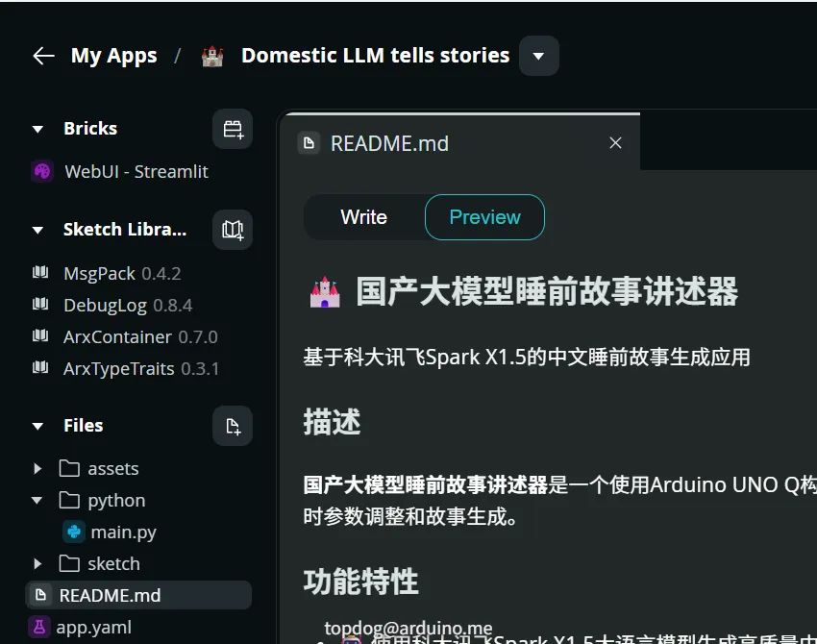Select ArxContainer 0.7.0 library

point(140,336)
